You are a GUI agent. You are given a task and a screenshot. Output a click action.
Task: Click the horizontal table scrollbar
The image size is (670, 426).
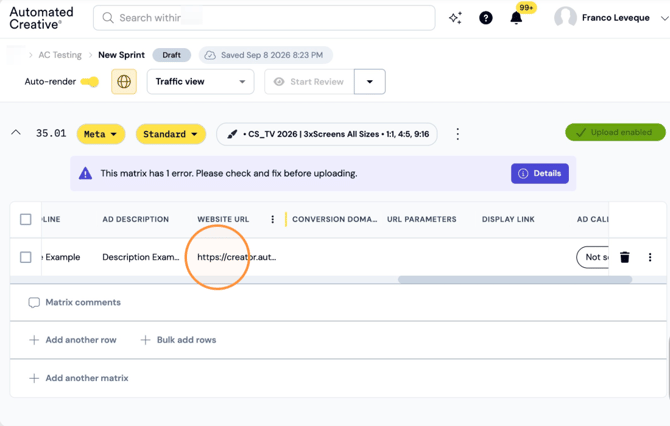pos(515,279)
